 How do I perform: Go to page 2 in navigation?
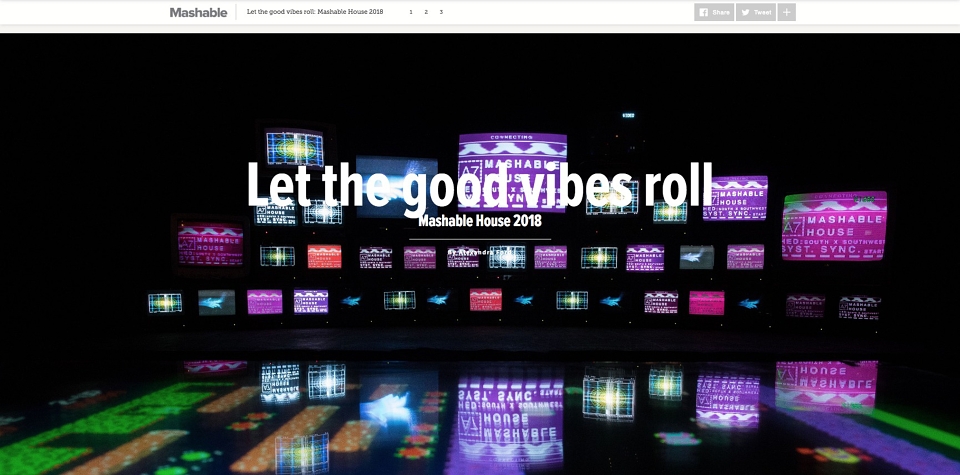[426, 12]
